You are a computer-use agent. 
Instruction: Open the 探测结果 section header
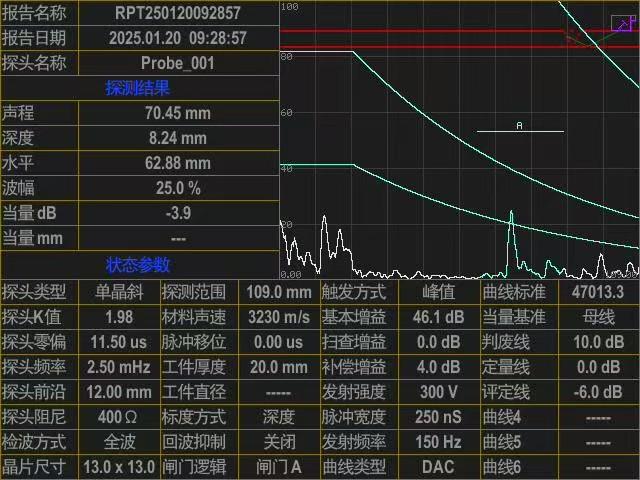click(x=138, y=88)
